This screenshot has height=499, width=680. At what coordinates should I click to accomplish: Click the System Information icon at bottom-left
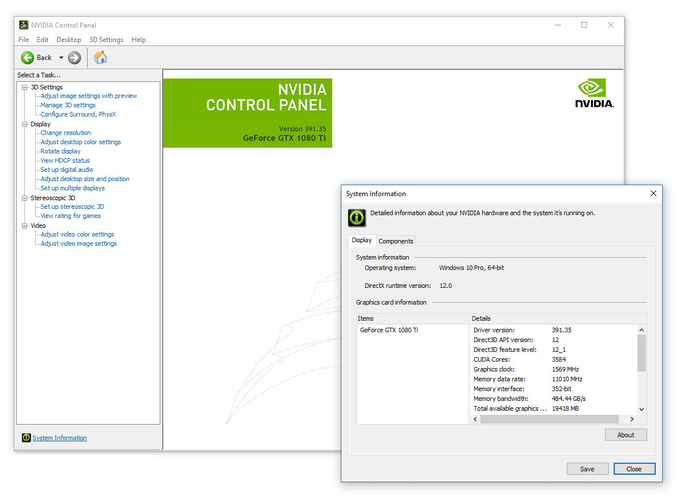26,437
